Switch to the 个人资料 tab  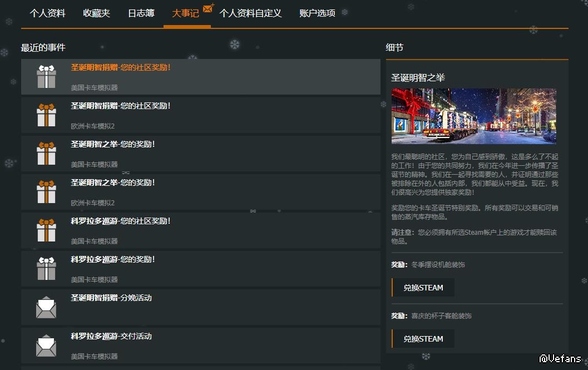(47, 13)
